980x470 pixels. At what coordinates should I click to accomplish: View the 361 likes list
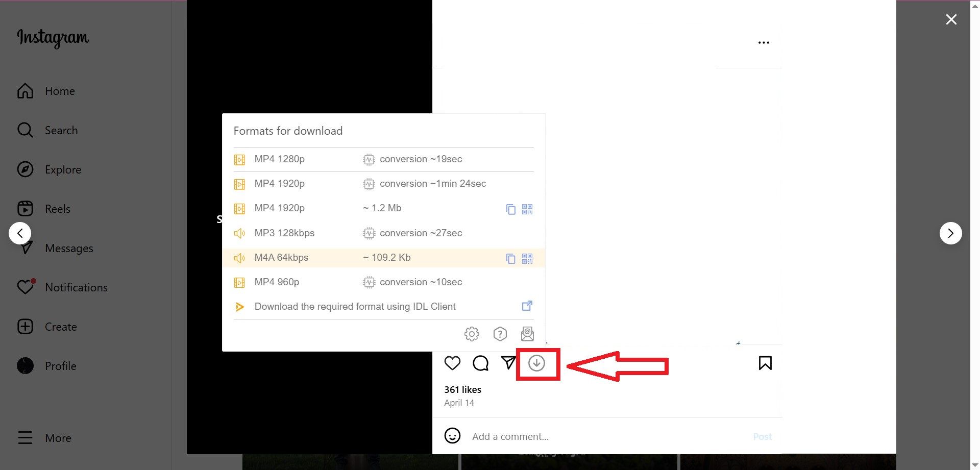pos(462,389)
